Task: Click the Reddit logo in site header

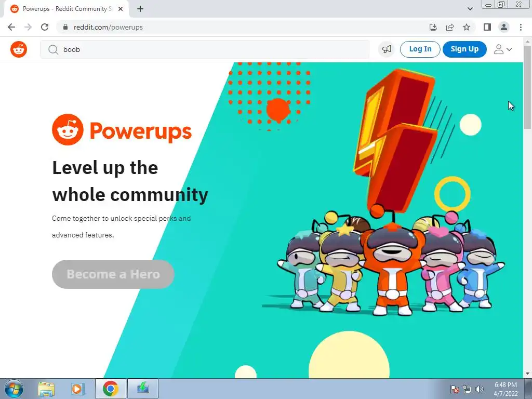Action: pos(19,49)
